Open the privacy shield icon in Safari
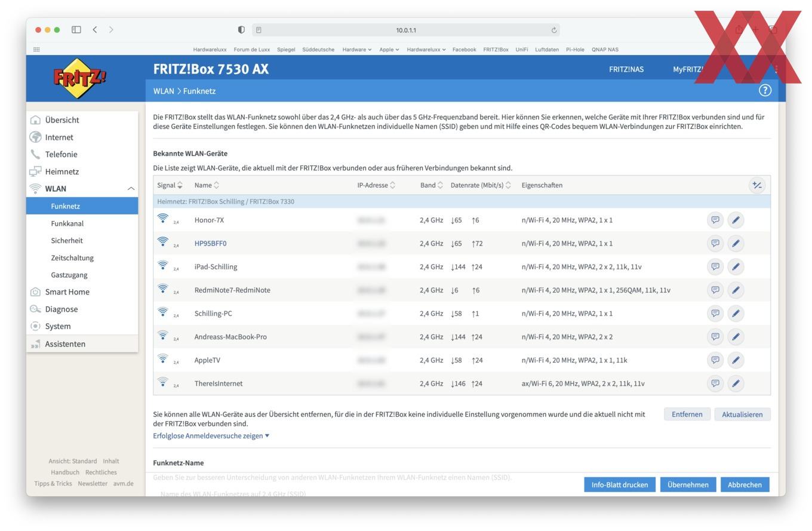The width and height of the screenshot is (812, 531). pyautogui.click(x=241, y=30)
